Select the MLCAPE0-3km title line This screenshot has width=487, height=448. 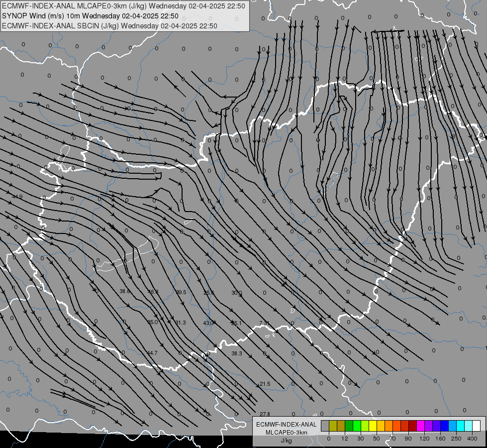pyautogui.click(x=123, y=6)
